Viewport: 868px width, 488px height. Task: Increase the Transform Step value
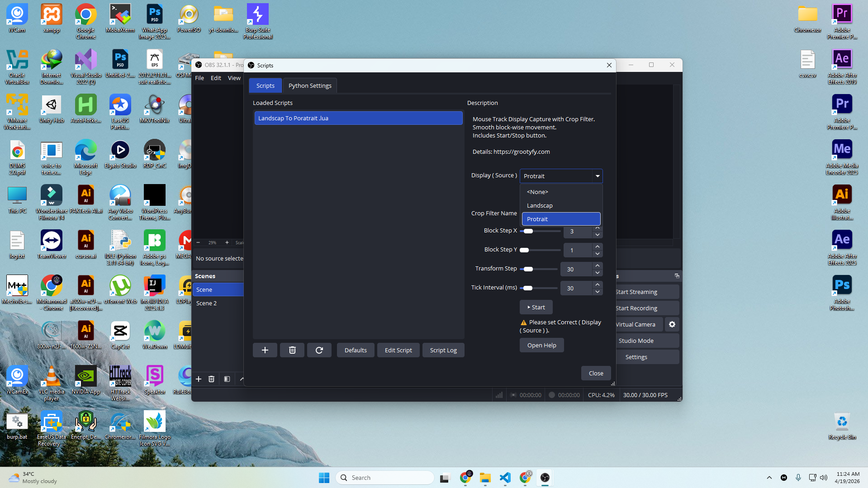[598, 265]
